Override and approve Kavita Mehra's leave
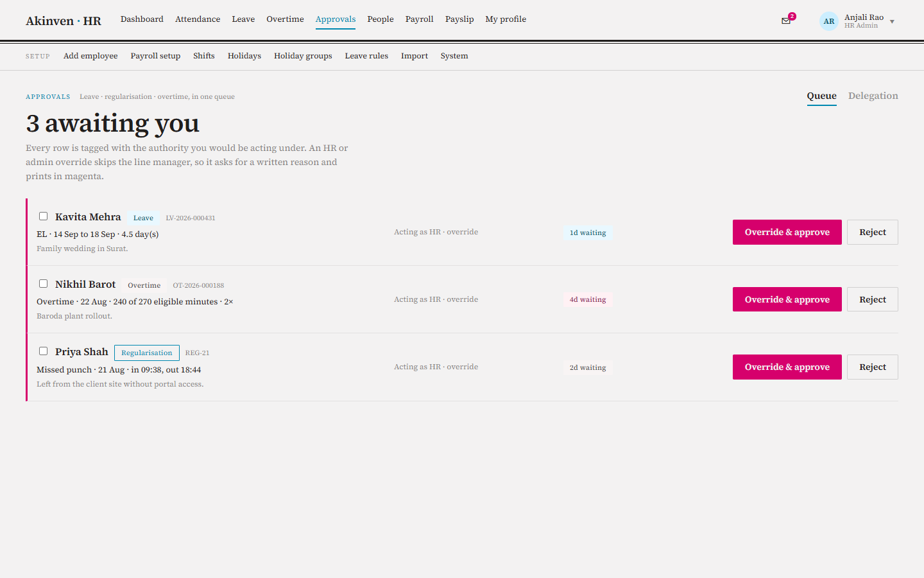Viewport: 924px width, 578px height. pos(787,232)
